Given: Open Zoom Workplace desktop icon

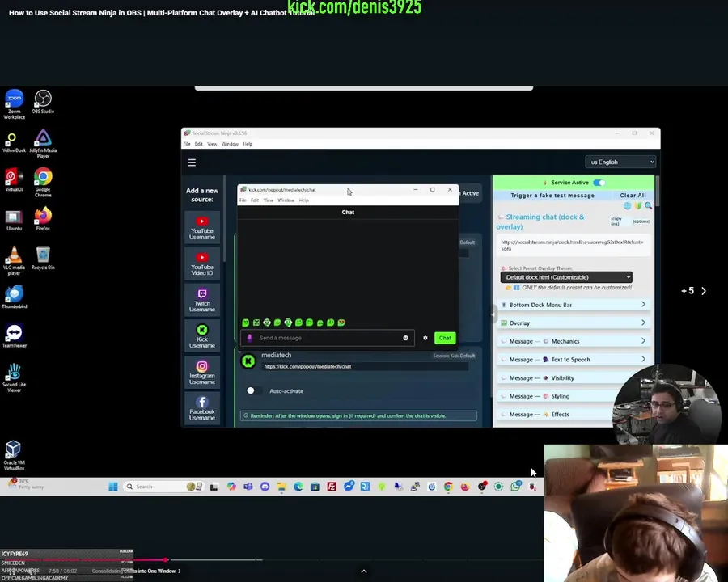Looking at the screenshot, I should [x=15, y=104].
